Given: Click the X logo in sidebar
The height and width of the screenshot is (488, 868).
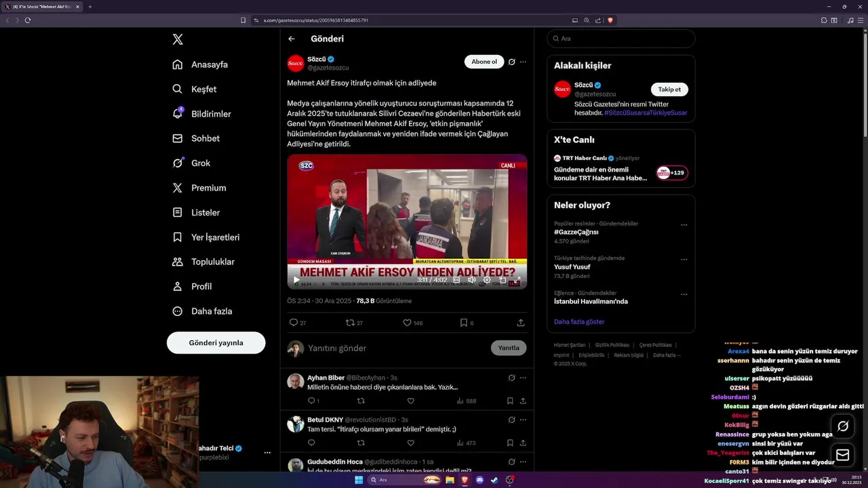Looking at the screenshot, I should point(178,39).
